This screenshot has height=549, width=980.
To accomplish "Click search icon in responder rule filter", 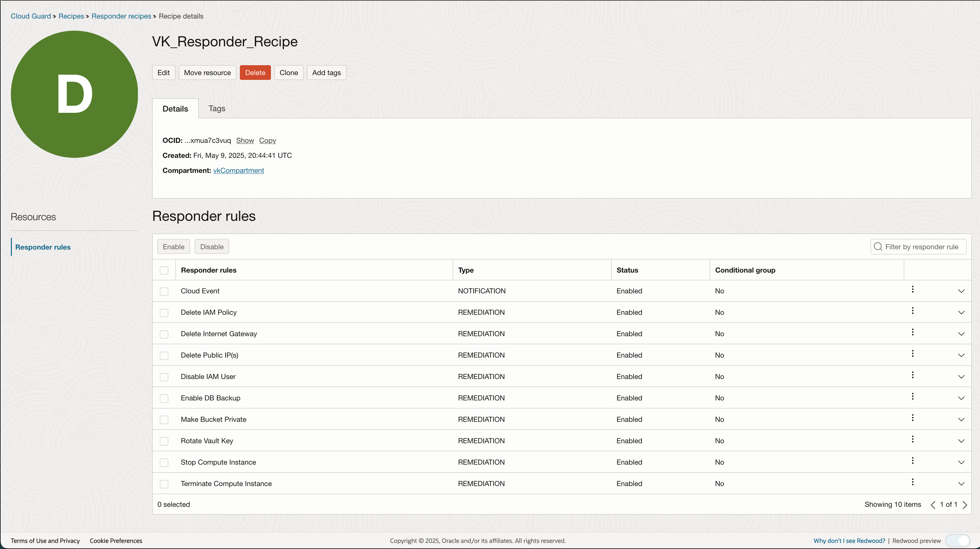I will [x=878, y=247].
